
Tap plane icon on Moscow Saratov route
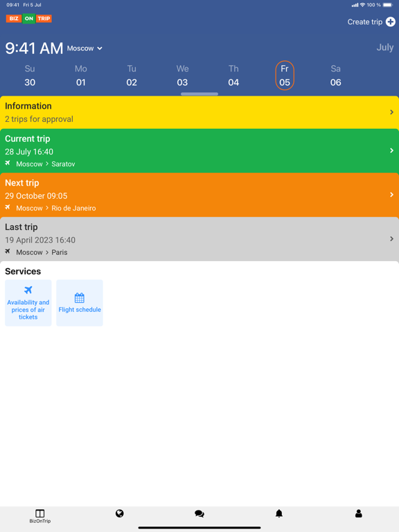[x=8, y=163]
